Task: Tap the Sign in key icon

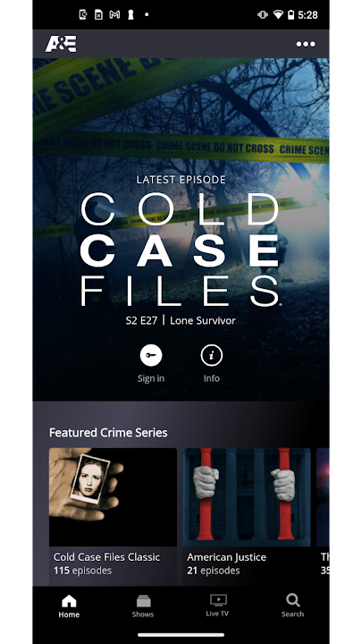Action: pyautogui.click(x=151, y=355)
